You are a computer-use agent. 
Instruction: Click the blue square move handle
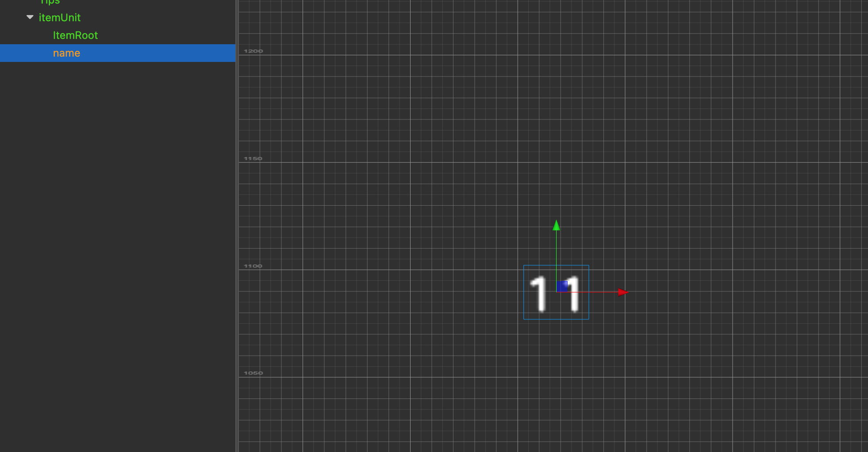[562, 286]
